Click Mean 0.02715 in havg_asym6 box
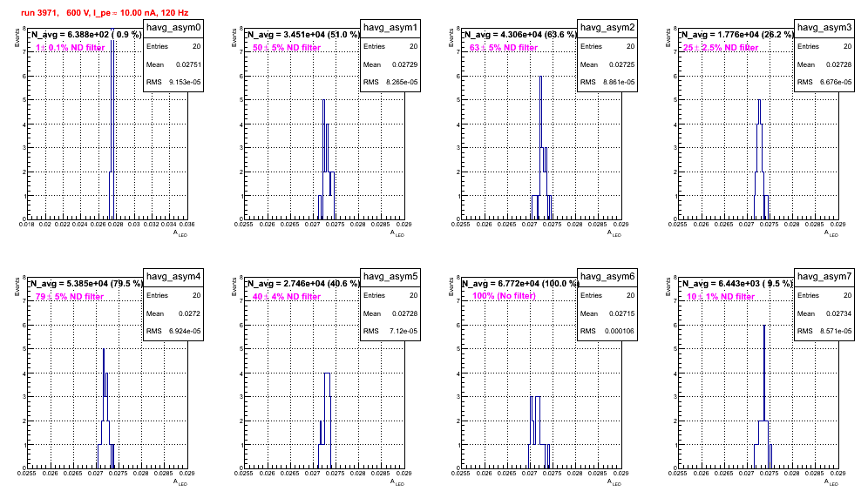The height and width of the screenshot is (498, 868). [607, 313]
